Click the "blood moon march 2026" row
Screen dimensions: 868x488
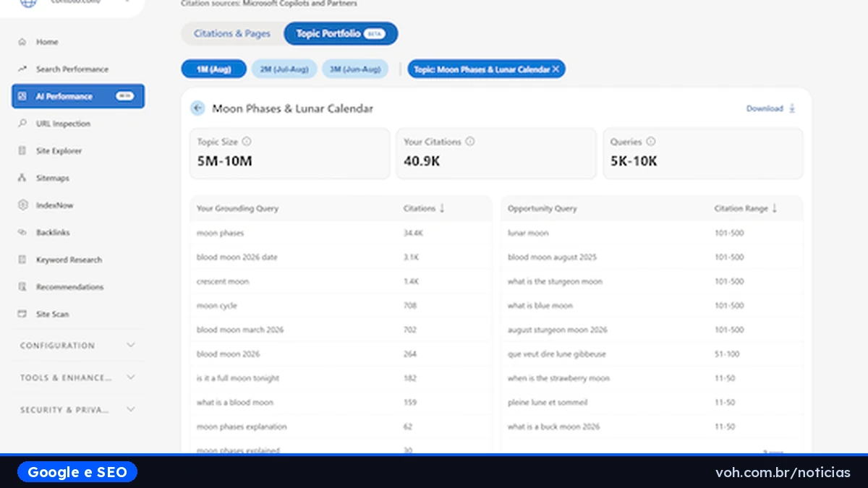tap(340, 330)
